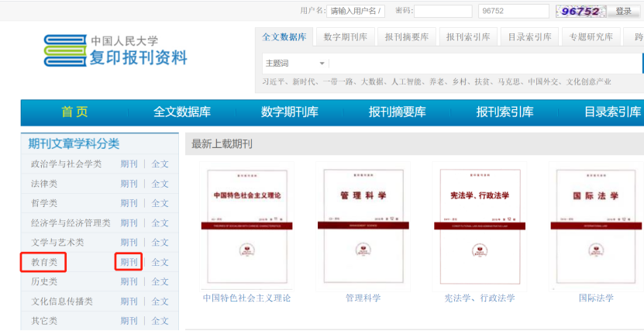The height and width of the screenshot is (331, 644).
Task: Open the 管理科学 journal cover thumbnail
Action: [x=363, y=226]
